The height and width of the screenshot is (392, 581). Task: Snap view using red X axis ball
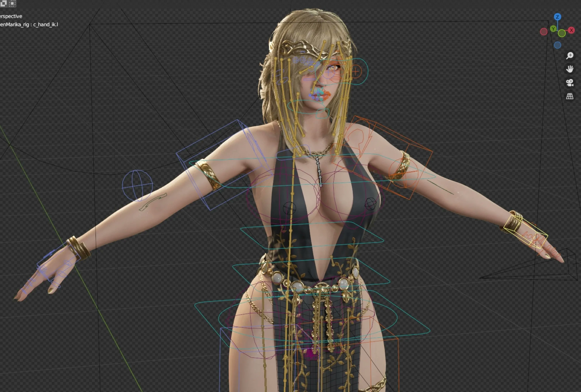tap(571, 30)
